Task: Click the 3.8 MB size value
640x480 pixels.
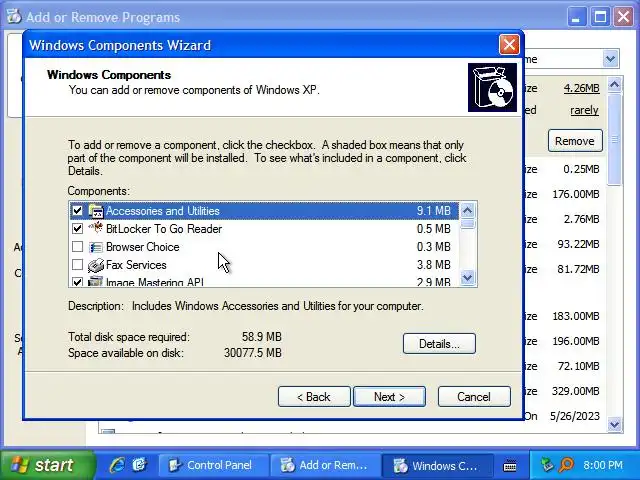Action: [433, 265]
